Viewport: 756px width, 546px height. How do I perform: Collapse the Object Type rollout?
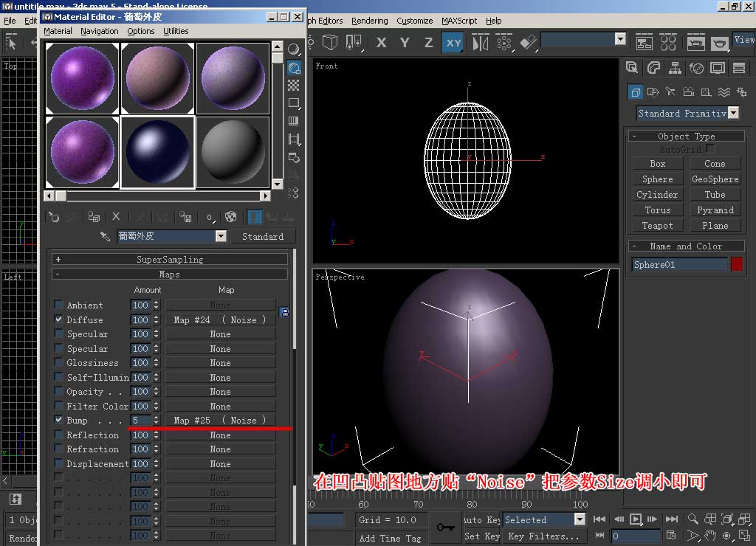coord(686,136)
